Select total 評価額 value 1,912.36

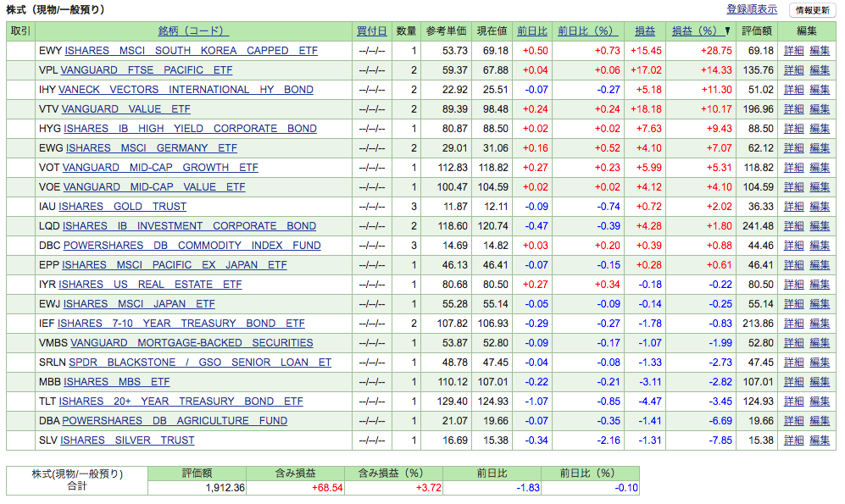(x=225, y=488)
